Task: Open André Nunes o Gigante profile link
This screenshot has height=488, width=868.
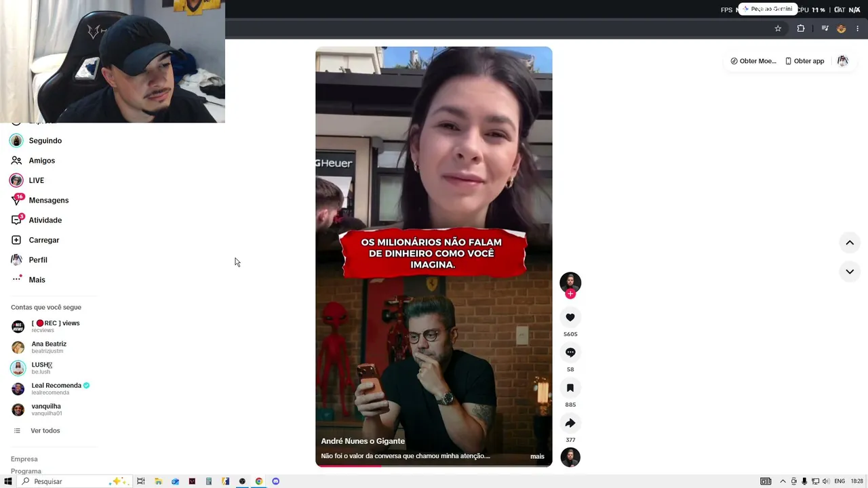Action: (x=363, y=441)
